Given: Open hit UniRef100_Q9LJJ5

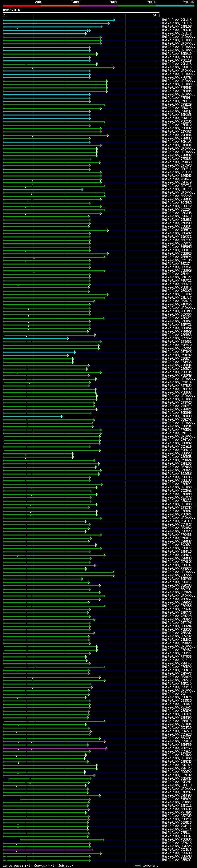Looking at the screenshot, I should point(177,24).
